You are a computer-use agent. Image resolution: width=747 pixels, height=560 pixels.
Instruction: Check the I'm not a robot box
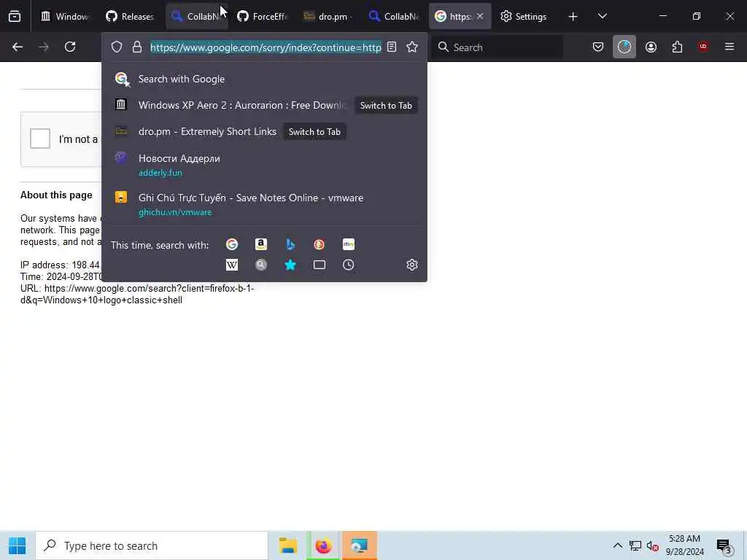pos(40,139)
